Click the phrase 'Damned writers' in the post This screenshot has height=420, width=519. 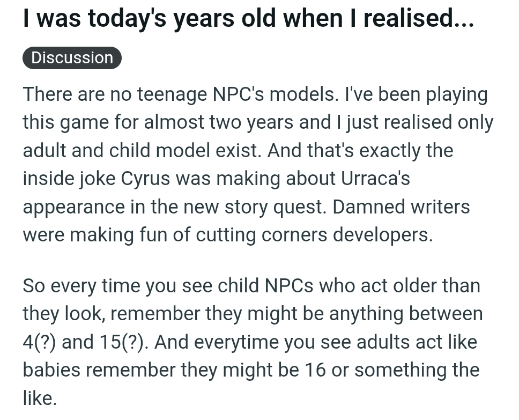click(401, 207)
